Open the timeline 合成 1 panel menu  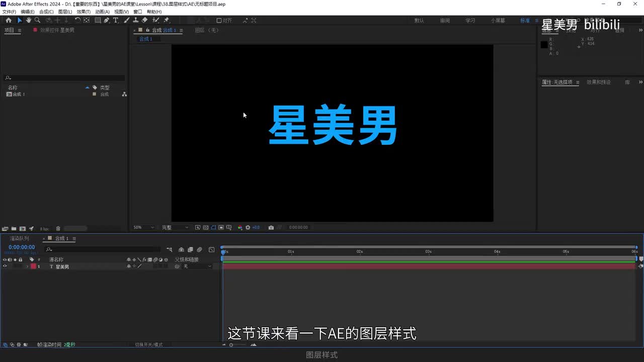pos(74,238)
